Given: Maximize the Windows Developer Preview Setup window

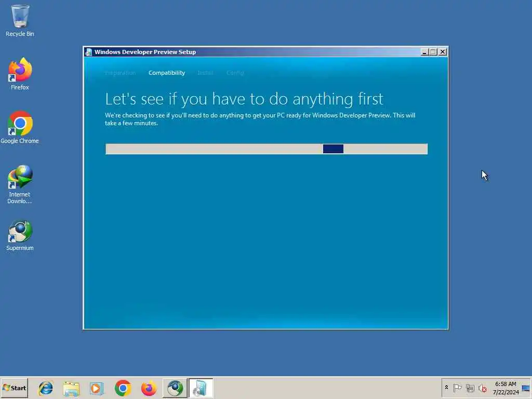Looking at the screenshot, I should tap(433, 52).
